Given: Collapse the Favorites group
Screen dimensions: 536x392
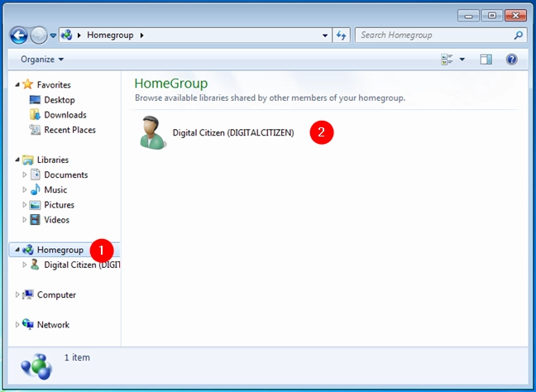Looking at the screenshot, I should coord(17,84).
